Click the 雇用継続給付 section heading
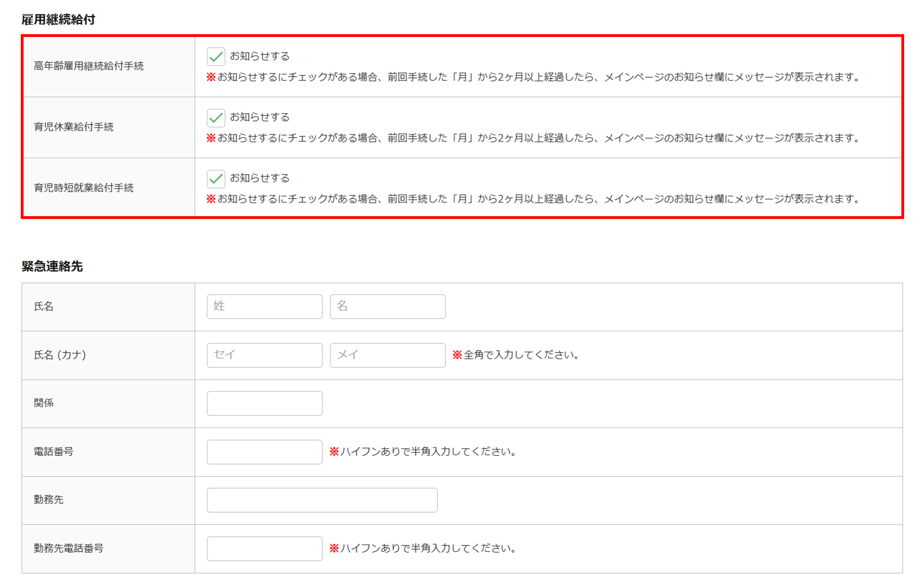 pyautogui.click(x=58, y=19)
